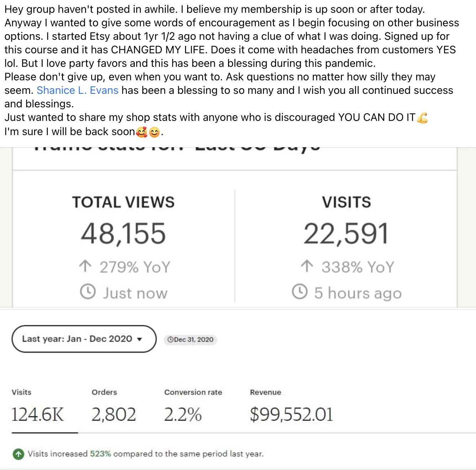
Task: Click the clock icon beside Just now
Action: 88,292
